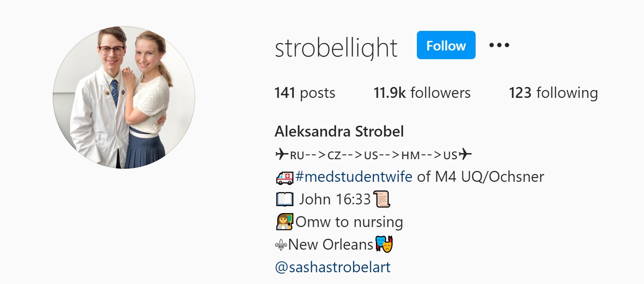The image size is (644, 284).
Task: Click the New Orleans location text
Action: pos(331,245)
